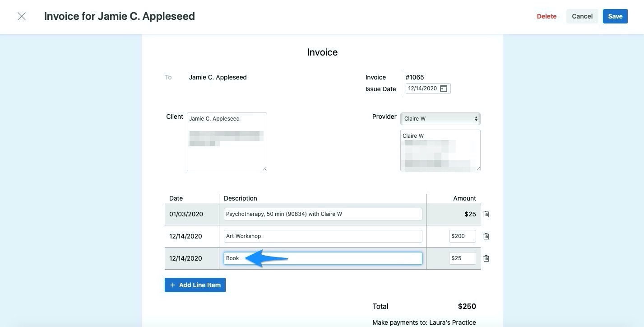
Task: Add a new line item
Action: tap(195, 285)
